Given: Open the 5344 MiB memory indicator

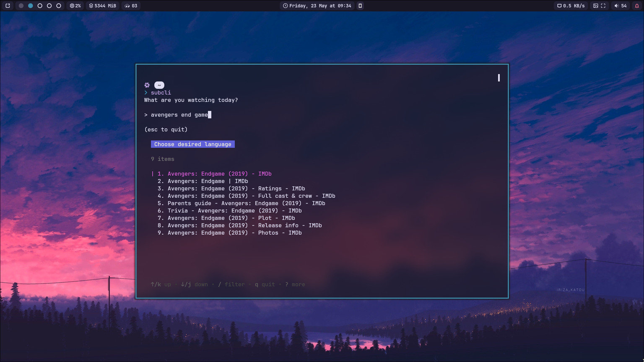Looking at the screenshot, I should click(103, 6).
